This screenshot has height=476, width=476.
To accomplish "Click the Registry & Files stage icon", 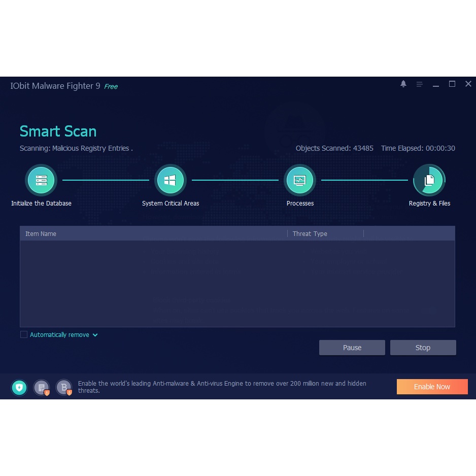I will pyautogui.click(x=429, y=180).
